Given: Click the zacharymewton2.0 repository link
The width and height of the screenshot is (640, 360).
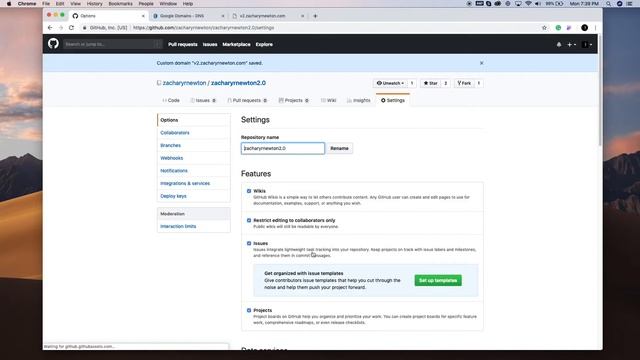Looking at the screenshot, I should [x=238, y=83].
